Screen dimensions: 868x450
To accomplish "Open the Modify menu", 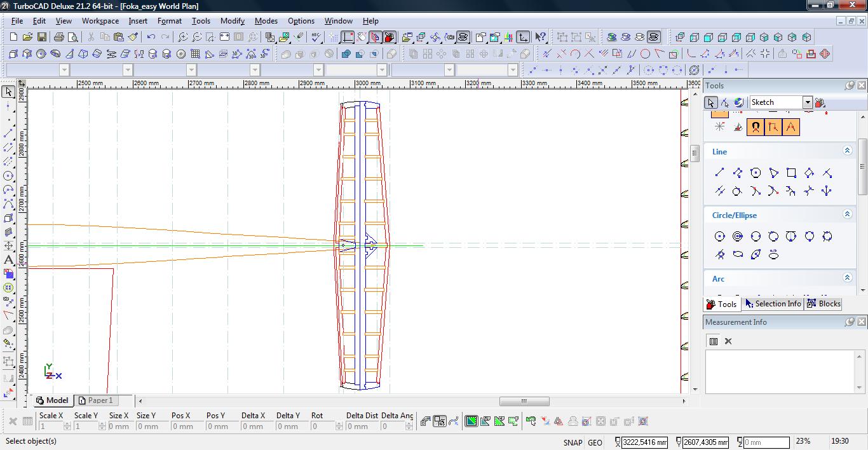I will point(232,21).
